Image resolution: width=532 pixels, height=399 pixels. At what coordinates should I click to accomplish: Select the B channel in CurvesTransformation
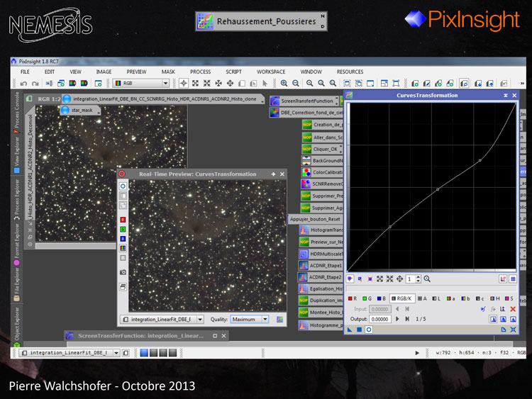coord(382,298)
